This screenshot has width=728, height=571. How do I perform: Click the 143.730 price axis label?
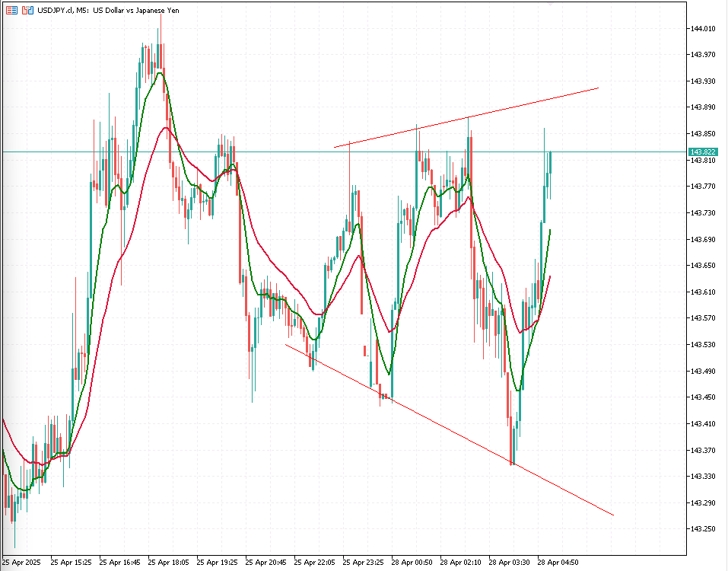(x=703, y=212)
